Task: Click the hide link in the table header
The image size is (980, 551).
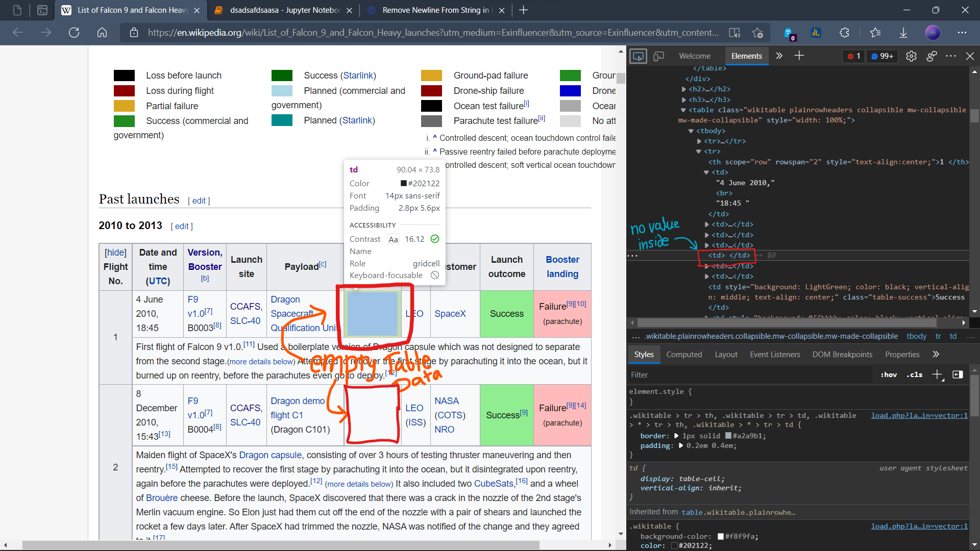Action: point(115,253)
